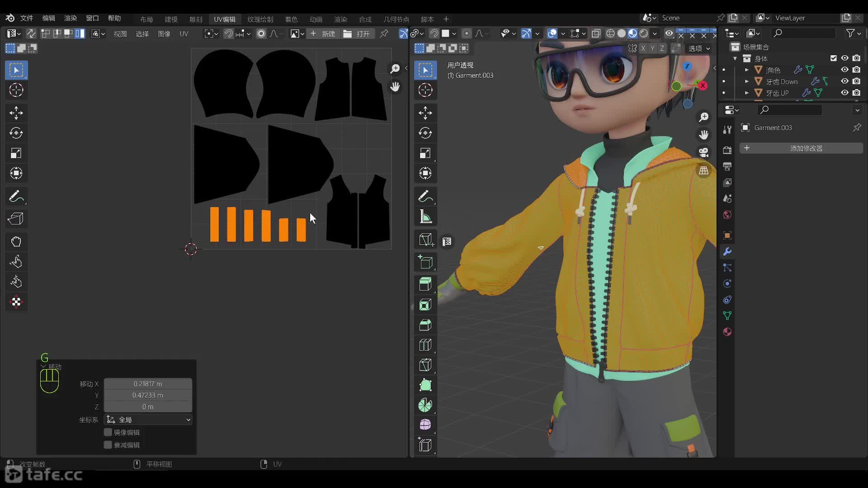Viewport: 868px width, 488px height.
Task: Open the Material properties tab
Action: [727, 332]
